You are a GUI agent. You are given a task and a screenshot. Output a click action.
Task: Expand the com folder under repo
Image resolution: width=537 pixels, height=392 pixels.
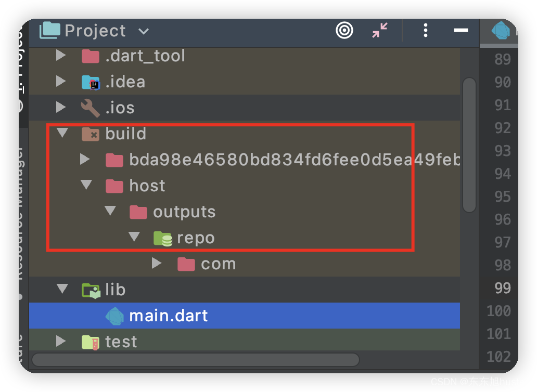pyautogui.click(x=157, y=263)
